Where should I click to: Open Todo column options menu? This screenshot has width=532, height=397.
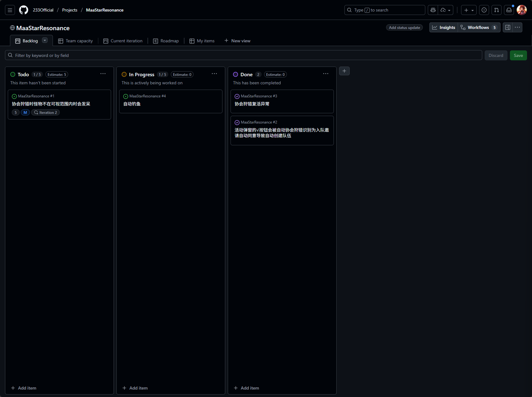click(x=103, y=74)
